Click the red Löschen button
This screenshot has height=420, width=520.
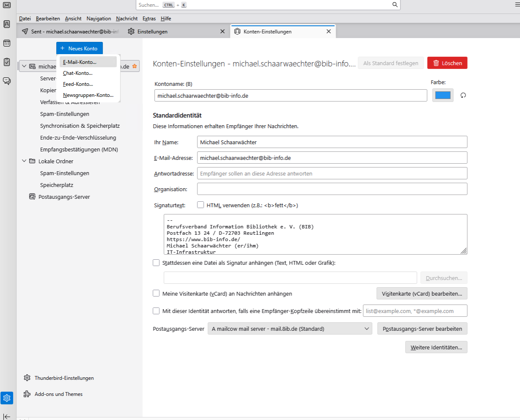[x=447, y=63]
